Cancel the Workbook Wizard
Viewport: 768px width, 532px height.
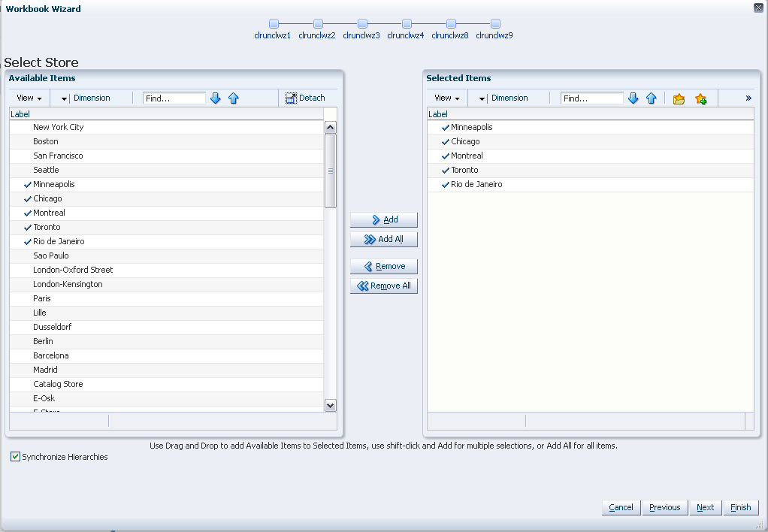click(621, 507)
